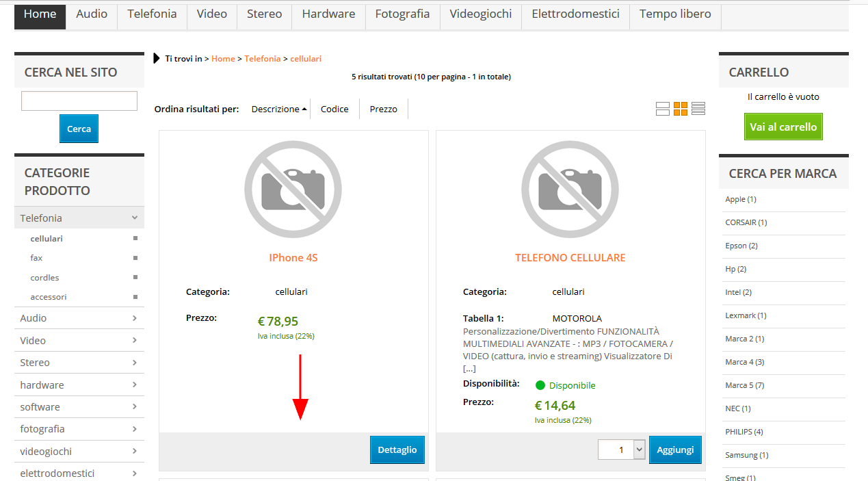Expand the hardware sidebar category
The height and width of the screenshot is (481, 868).
coord(79,385)
